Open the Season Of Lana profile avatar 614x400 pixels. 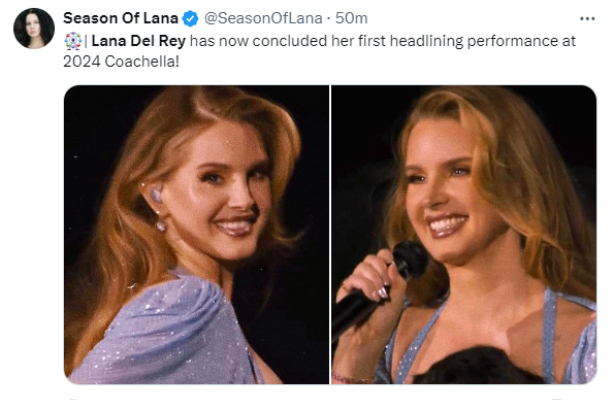(x=33, y=28)
